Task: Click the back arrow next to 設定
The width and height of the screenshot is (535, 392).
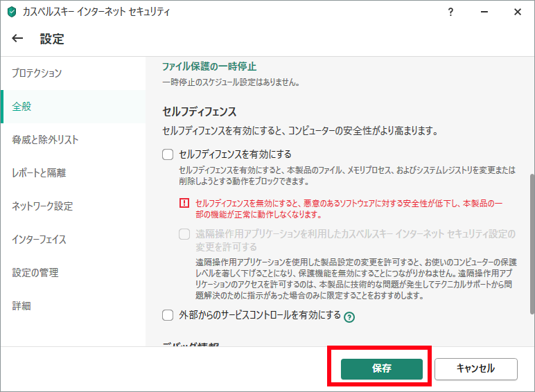Action: coord(18,39)
